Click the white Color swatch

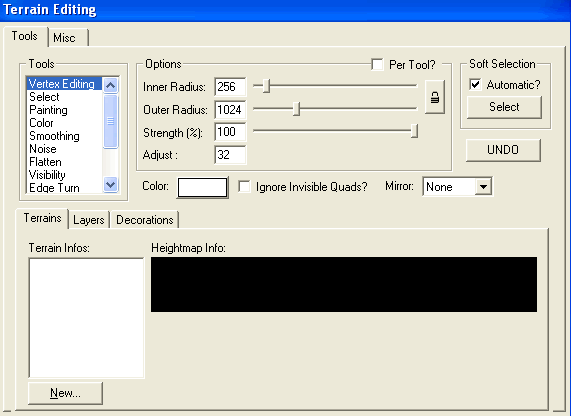[202, 188]
